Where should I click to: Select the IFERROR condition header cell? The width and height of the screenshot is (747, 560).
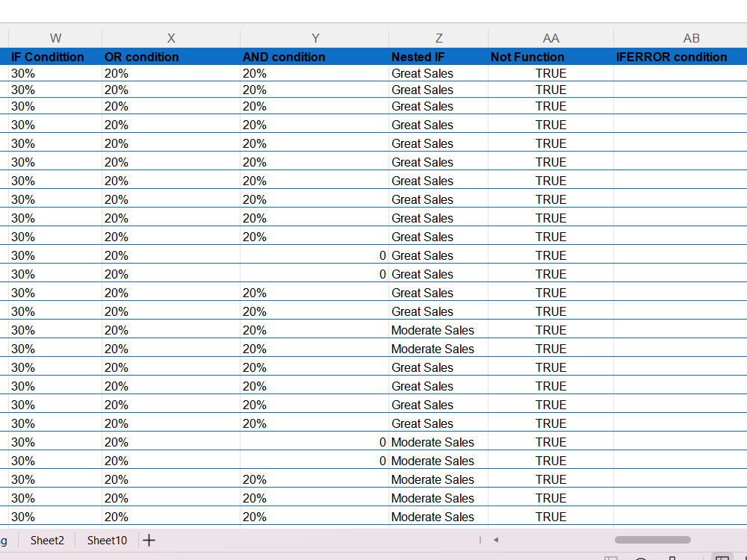click(681, 57)
